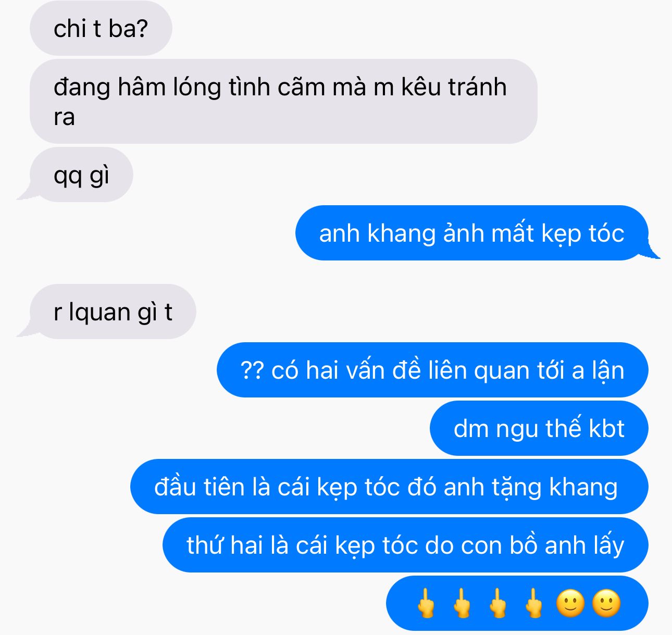
Task: Click the fourth middle finger emoji
Action: coord(534,603)
